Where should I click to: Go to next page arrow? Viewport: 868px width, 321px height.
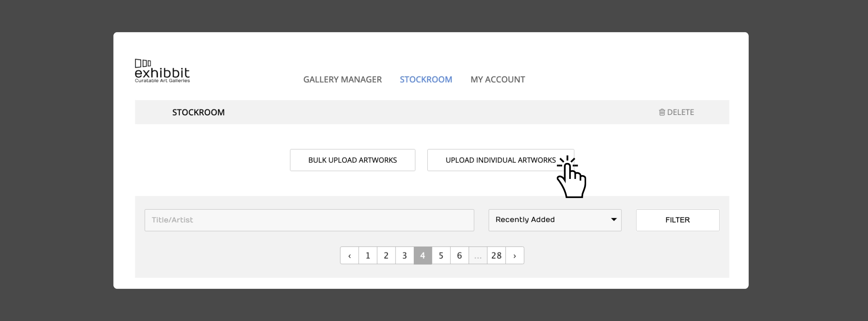click(515, 255)
